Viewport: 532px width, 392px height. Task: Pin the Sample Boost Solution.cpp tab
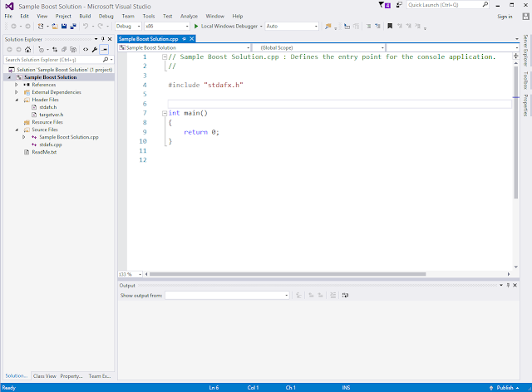coord(184,39)
